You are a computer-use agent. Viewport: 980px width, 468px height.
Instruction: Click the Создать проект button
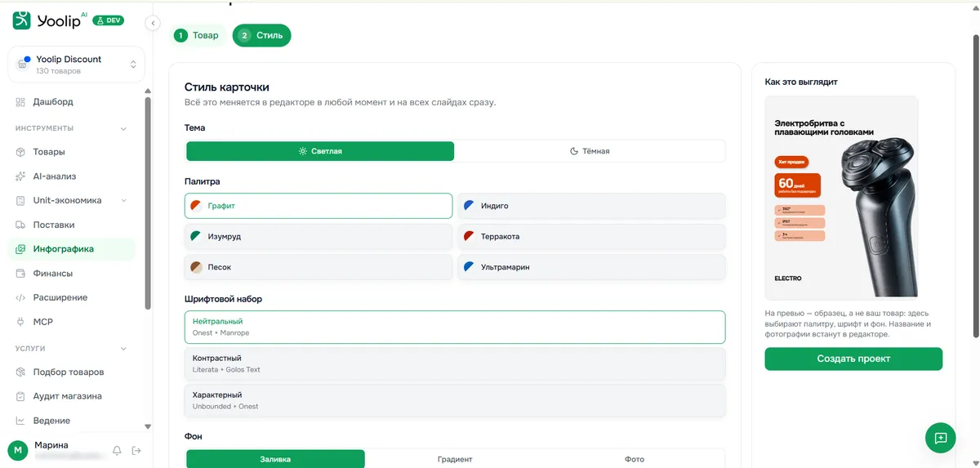point(853,359)
